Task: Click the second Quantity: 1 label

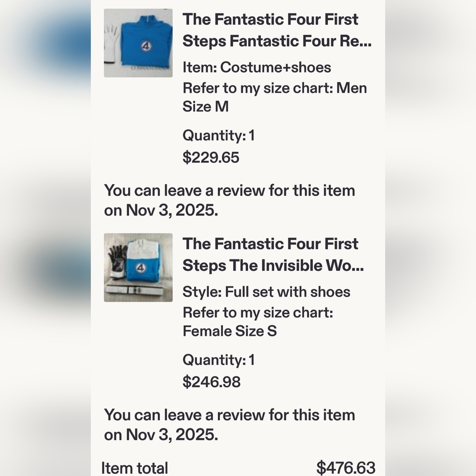Action: pyautogui.click(x=218, y=360)
